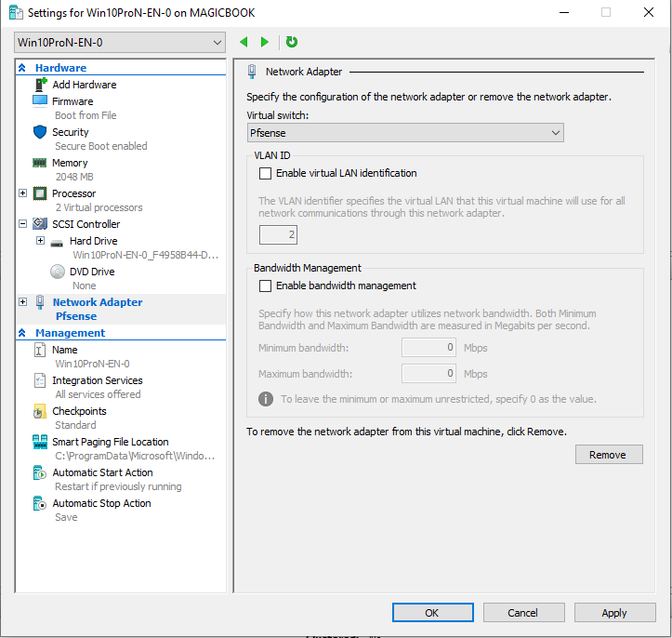Expand the Network Adapter tree node
The width and height of the screenshot is (672, 638).
(x=22, y=302)
